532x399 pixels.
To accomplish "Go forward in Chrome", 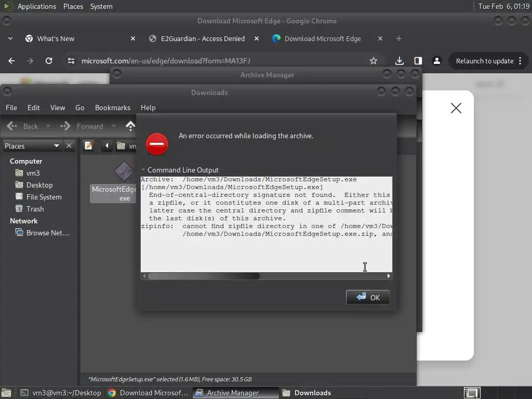I will pyautogui.click(x=30, y=61).
